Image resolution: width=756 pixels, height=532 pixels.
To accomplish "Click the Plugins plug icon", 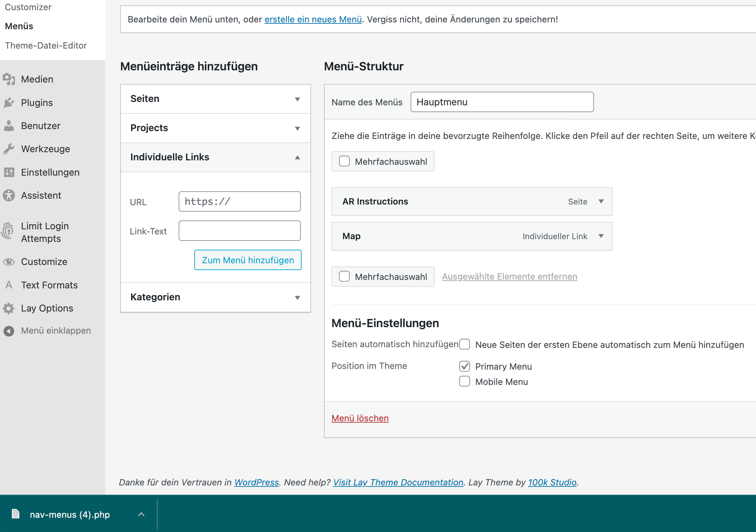I will [x=9, y=103].
